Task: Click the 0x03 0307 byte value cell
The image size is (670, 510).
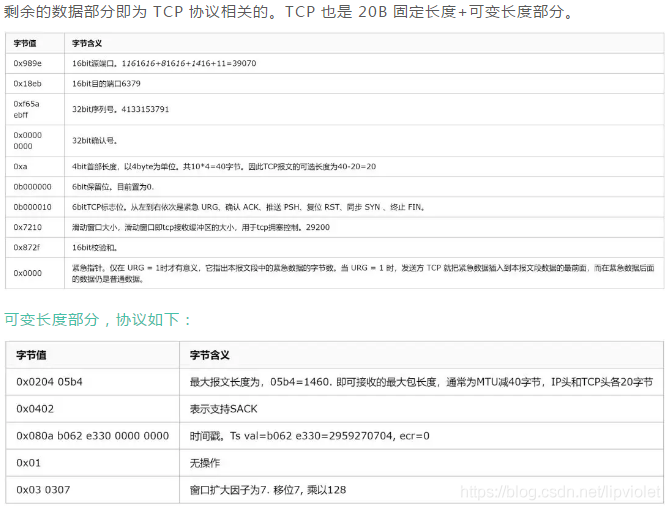Action: click(x=93, y=490)
